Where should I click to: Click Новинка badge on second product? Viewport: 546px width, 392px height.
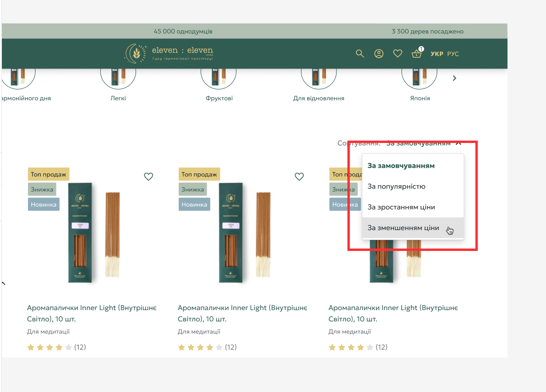194,205
